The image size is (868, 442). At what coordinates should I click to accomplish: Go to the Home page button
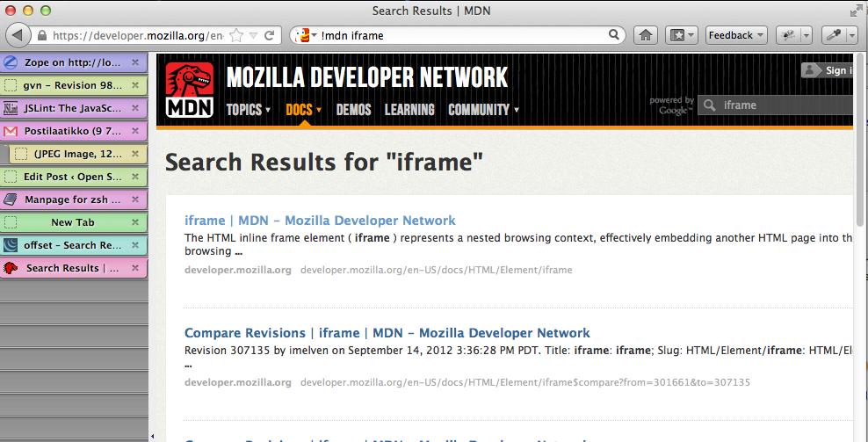pos(646,35)
